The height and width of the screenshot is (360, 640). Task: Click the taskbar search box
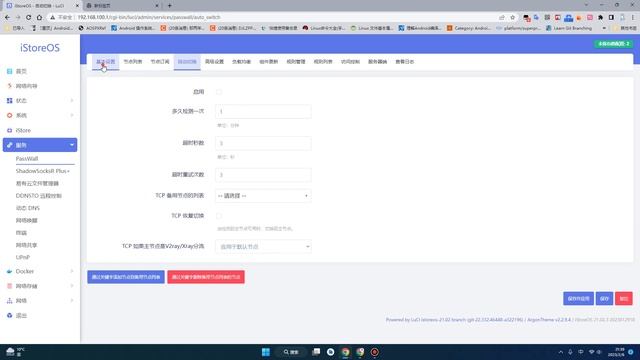pyautogui.click(x=291, y=352)
